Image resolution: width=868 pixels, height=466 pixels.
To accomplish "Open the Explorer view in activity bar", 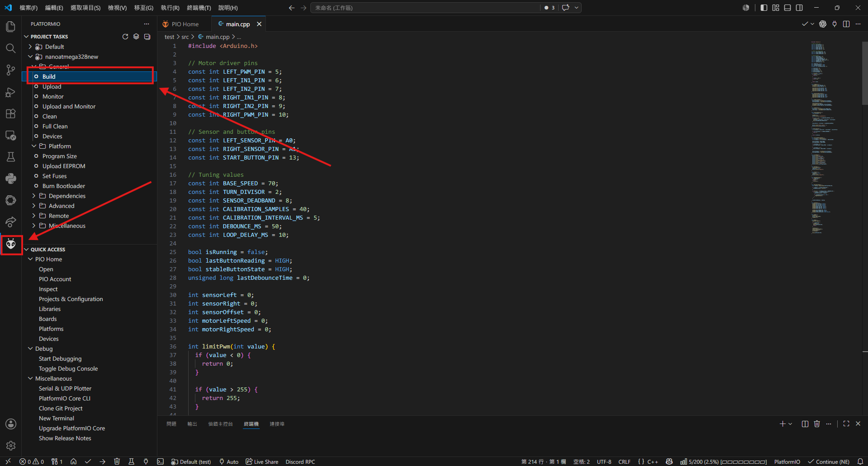I will pos(11,27).
